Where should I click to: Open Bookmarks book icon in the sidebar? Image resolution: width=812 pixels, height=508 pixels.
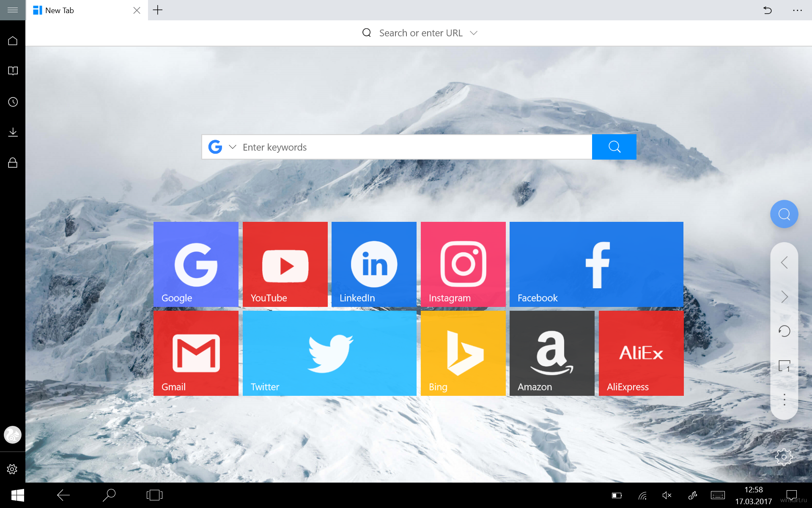13,71
